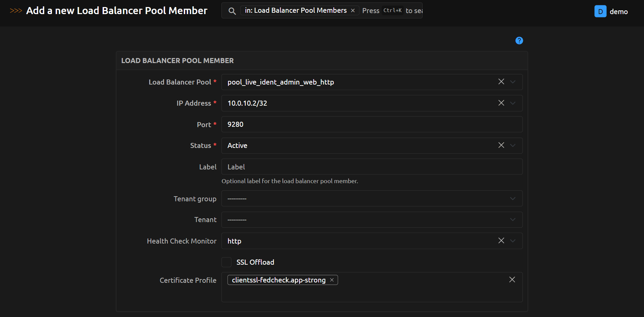This screenshot has height=317, width=644.
Task: Click the demo user avatar icon
Action: (600, 11)
